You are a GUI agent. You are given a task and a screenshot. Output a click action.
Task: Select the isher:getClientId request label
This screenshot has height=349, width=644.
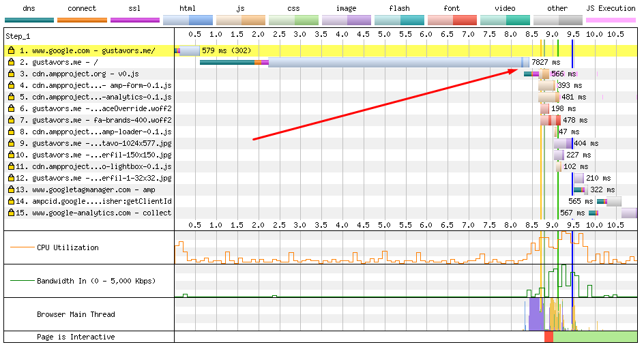click(x=102, y=201)
